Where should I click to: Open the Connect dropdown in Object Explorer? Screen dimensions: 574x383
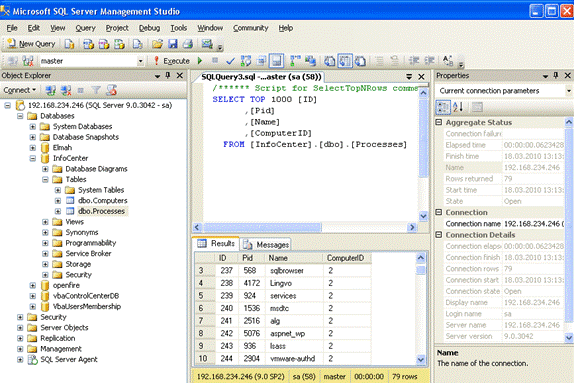tap(20, 90)
